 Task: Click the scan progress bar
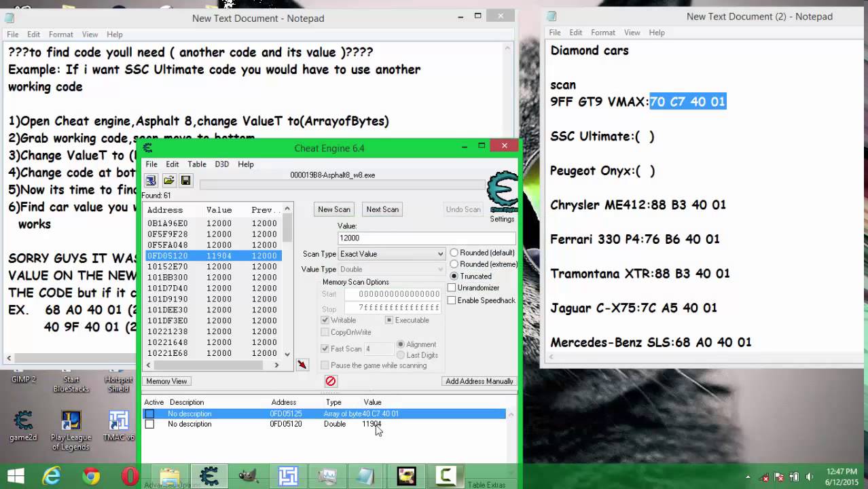click(342, 185)
